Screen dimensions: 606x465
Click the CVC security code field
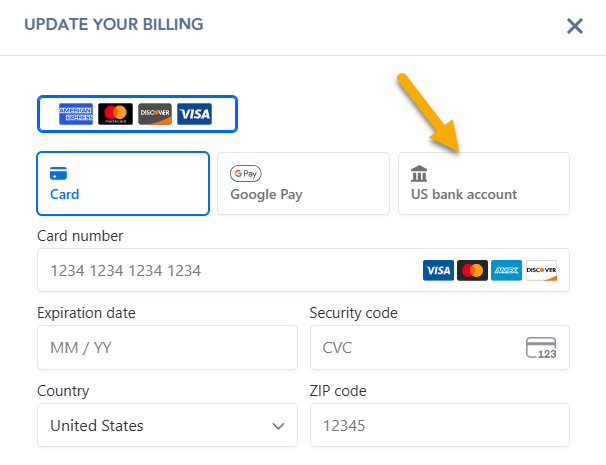440,347
